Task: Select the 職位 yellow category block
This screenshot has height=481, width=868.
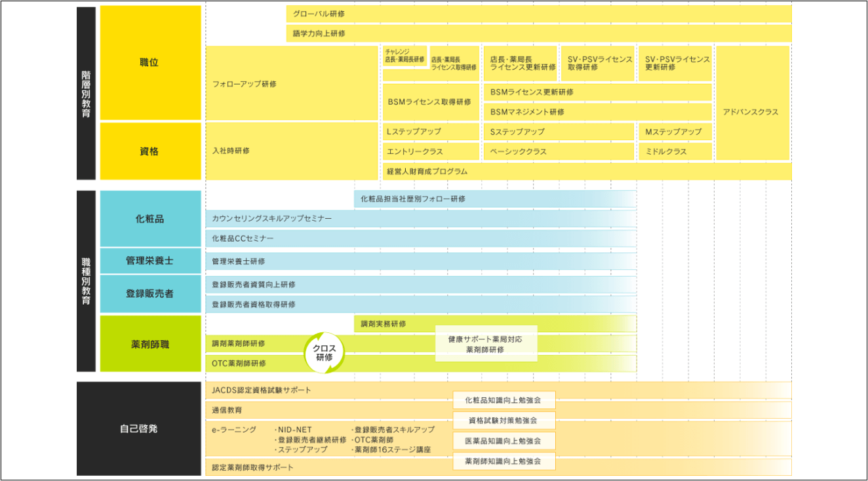Action: tap(150, 63)
